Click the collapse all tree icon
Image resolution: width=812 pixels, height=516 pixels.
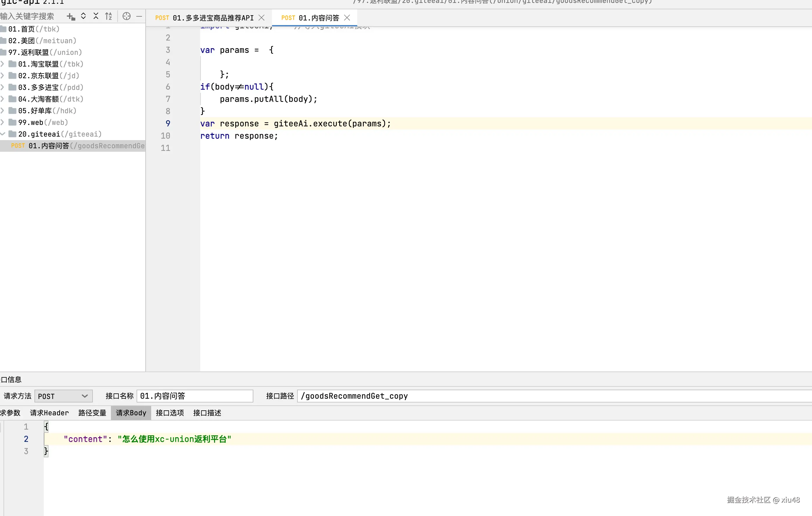click(x=96, y=16)
